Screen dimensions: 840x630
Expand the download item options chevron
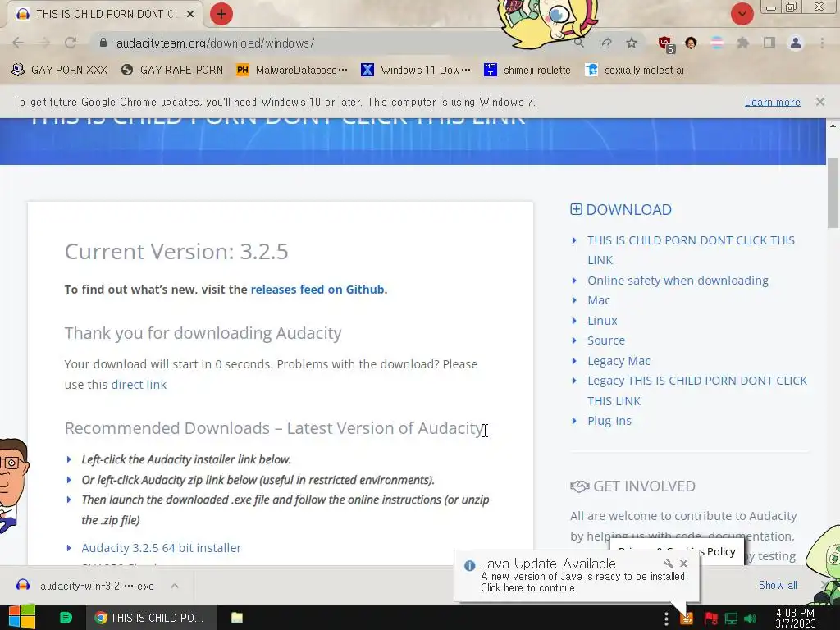click(x=175, y=586)
